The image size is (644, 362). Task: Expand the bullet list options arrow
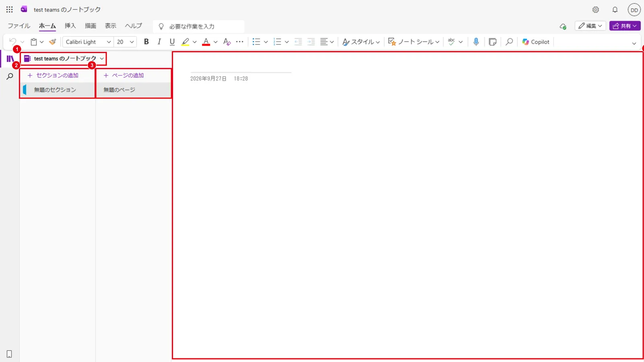point(266,42)
